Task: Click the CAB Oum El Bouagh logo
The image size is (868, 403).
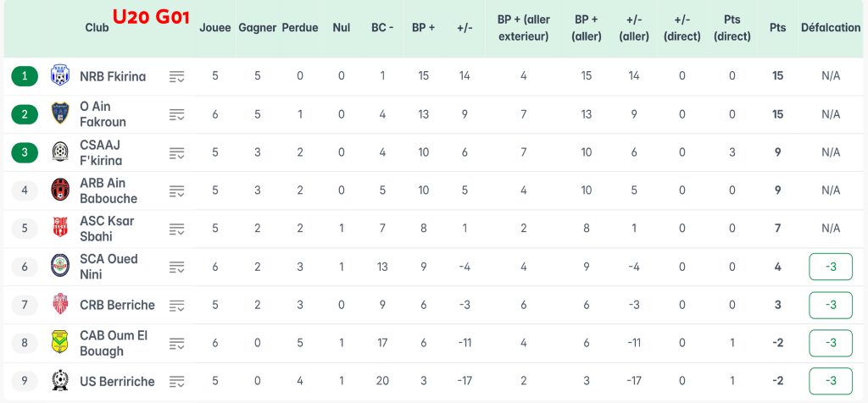Action: click(x=60, y=343)
